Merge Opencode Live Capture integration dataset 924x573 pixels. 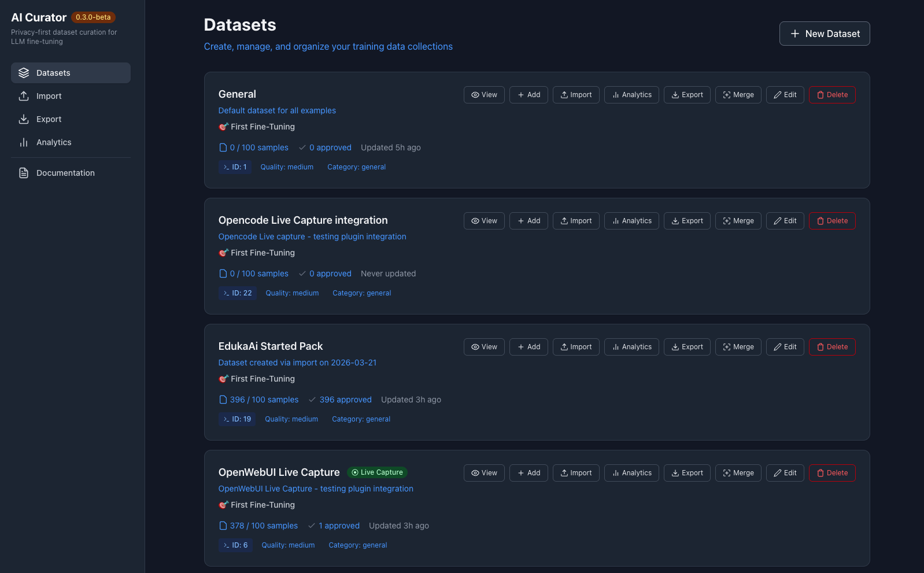tap(738, 221)
